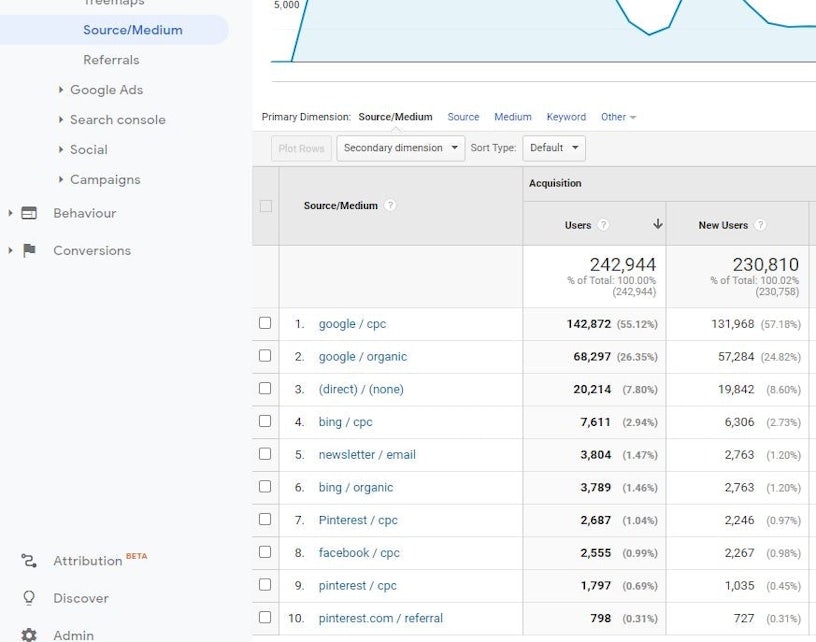Switch primary dimension to Source
The image size is (816, 642).
[463, 117]
